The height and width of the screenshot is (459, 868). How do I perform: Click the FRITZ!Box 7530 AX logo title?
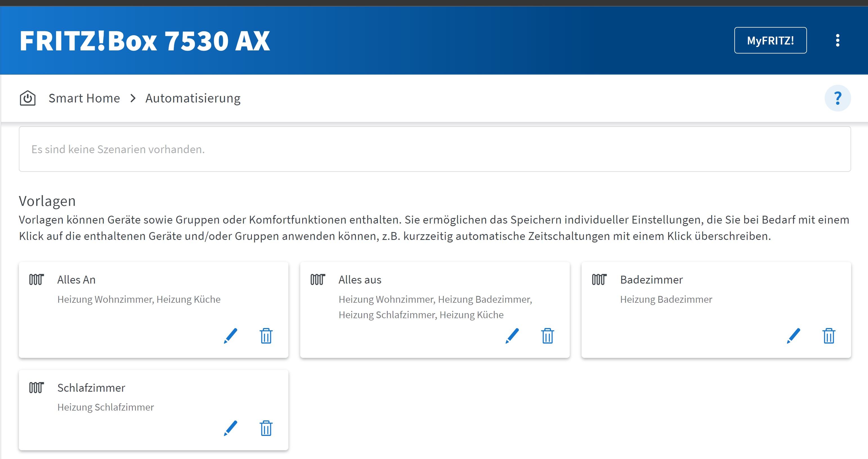pyautogui.click(x=145, y=41)
